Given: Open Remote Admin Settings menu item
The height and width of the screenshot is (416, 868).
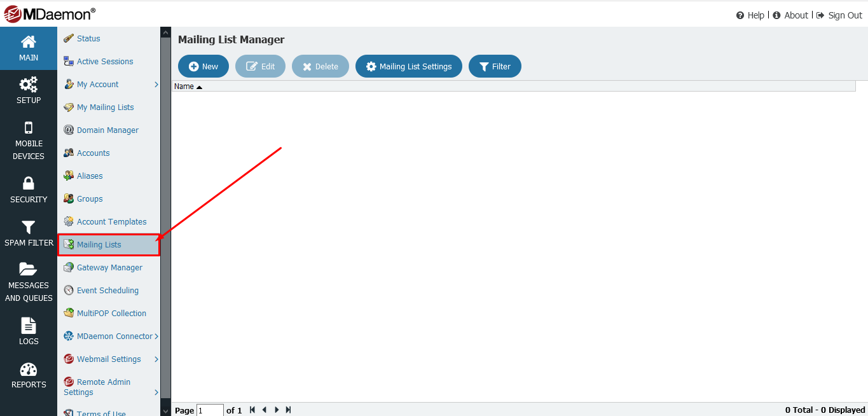Looking at the screenshot, I should click(109, 387).
